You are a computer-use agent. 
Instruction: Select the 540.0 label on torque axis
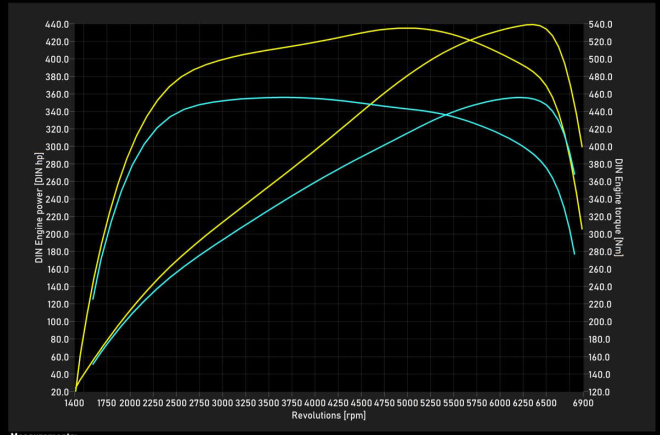tap(599, 24)
